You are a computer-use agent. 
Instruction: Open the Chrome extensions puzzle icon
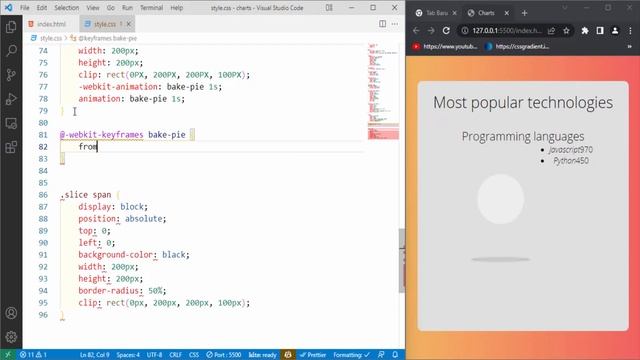(585, 31)
